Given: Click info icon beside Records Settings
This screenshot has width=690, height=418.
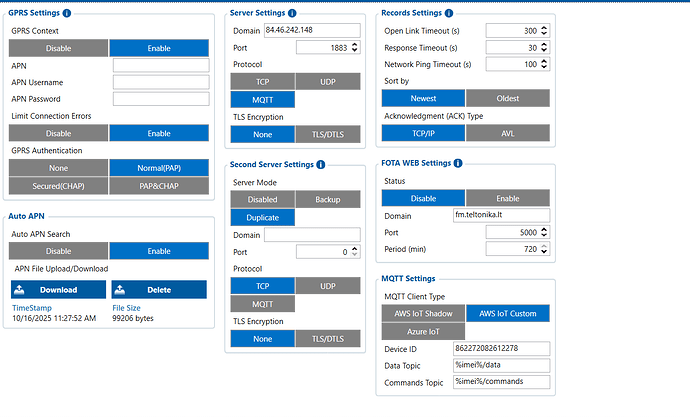Looking at the screenshot, I should coord(449,13).
